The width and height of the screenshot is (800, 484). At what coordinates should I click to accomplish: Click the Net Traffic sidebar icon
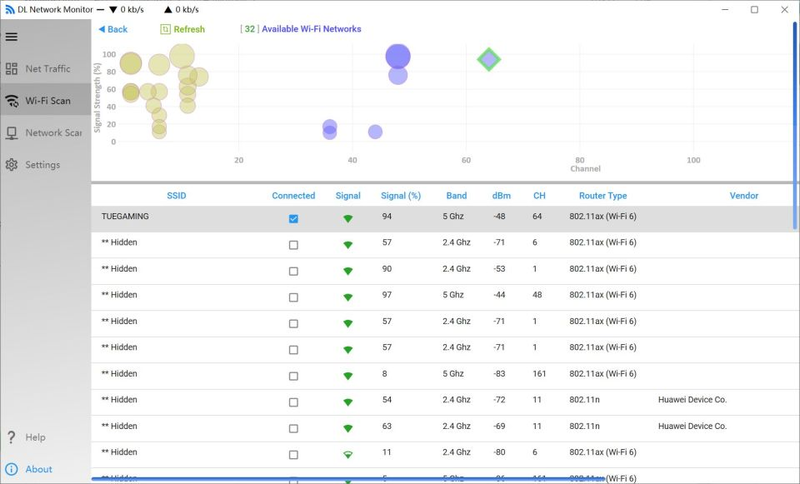click(12, 69)
